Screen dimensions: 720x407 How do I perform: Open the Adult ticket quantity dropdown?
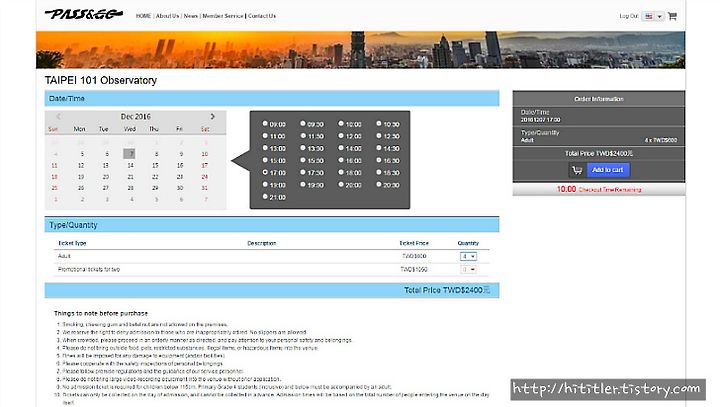468,256
